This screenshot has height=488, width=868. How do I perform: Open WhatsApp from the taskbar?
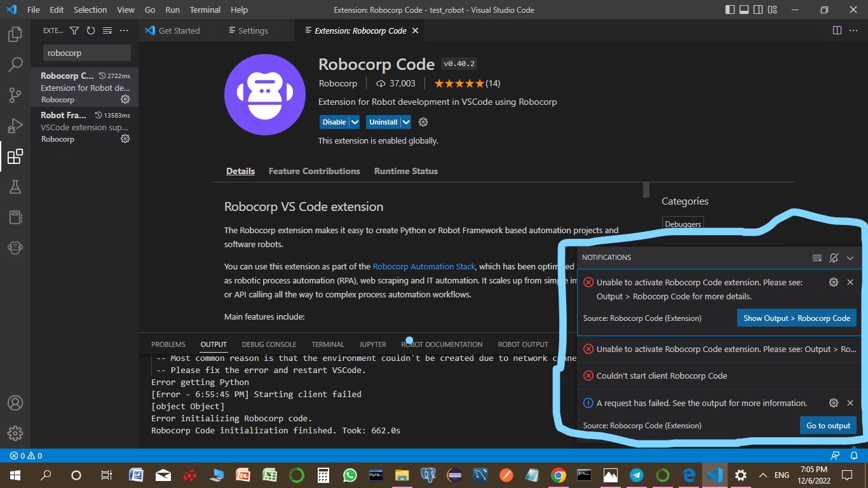point(350,475)
